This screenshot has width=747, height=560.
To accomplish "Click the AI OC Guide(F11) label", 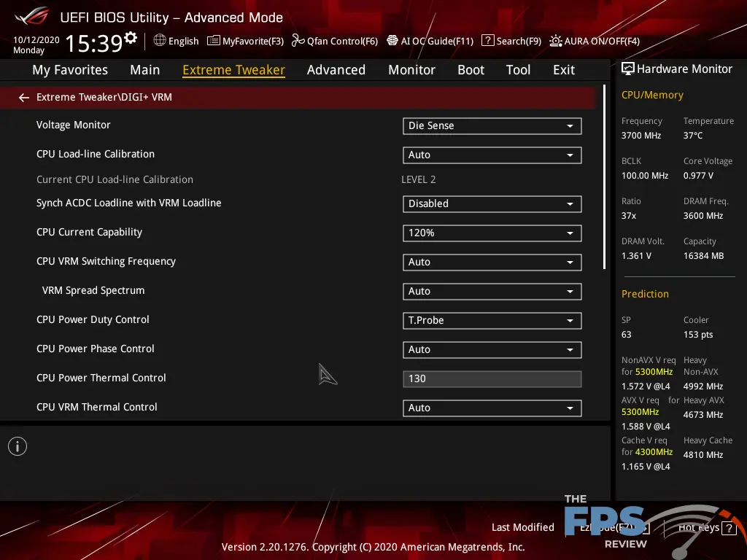I will [x=438, y=41].
